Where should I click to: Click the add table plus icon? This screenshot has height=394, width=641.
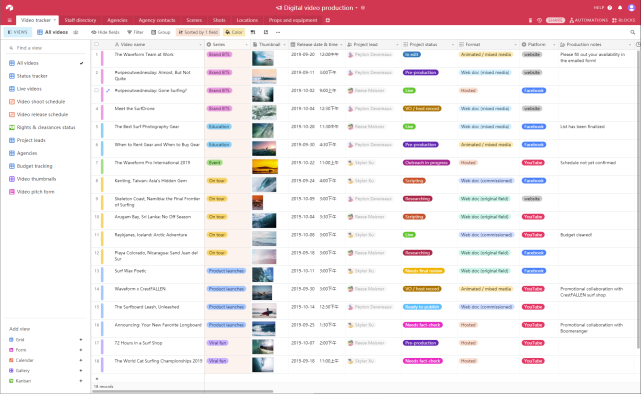(327, 20)
